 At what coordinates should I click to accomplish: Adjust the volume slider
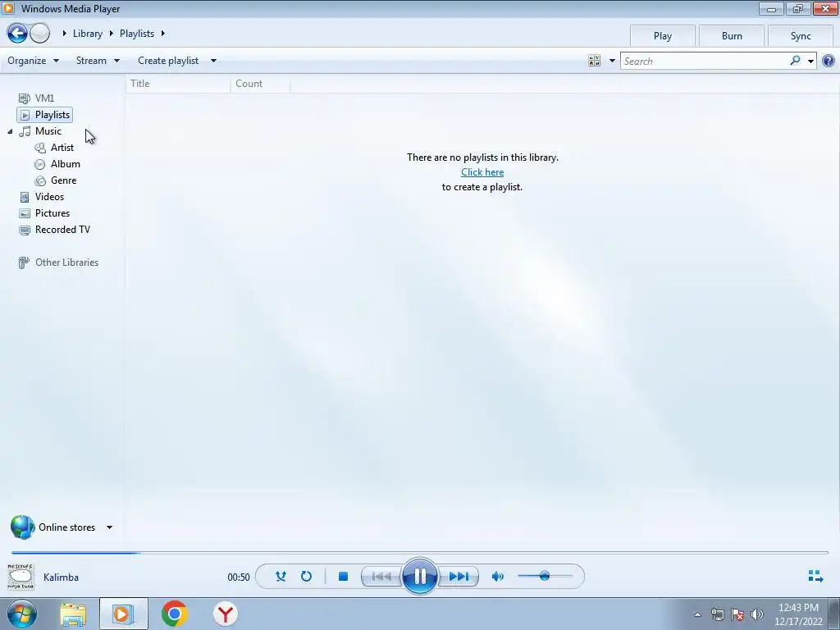click(545, 576)
